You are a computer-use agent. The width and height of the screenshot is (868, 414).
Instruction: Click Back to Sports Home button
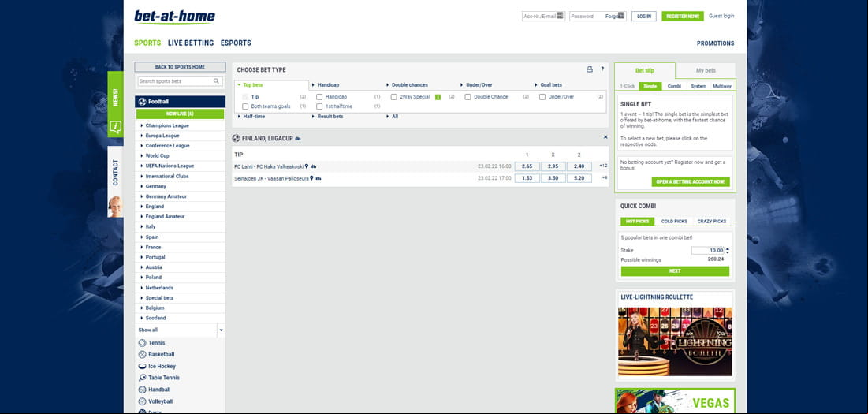180,67
